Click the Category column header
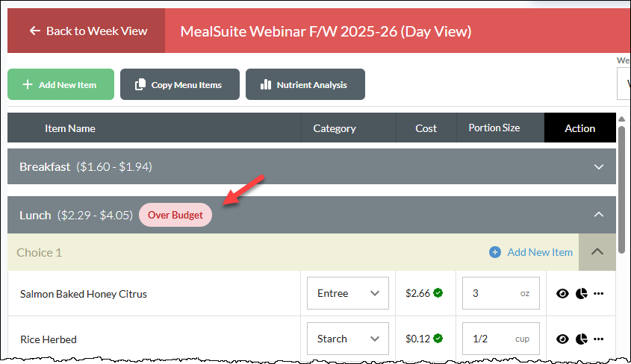 pos(335,128)
